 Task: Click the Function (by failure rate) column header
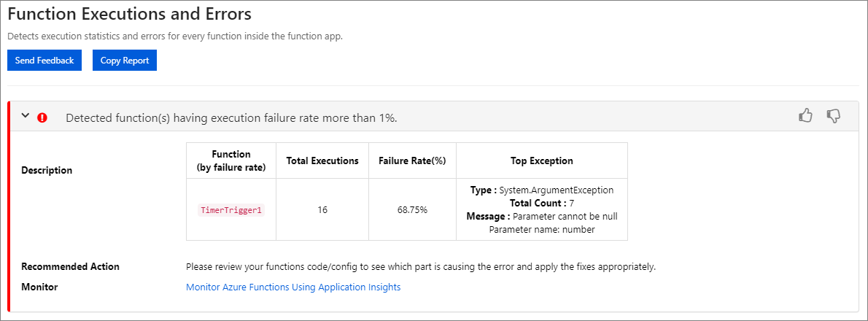click(x=231, y=160)
